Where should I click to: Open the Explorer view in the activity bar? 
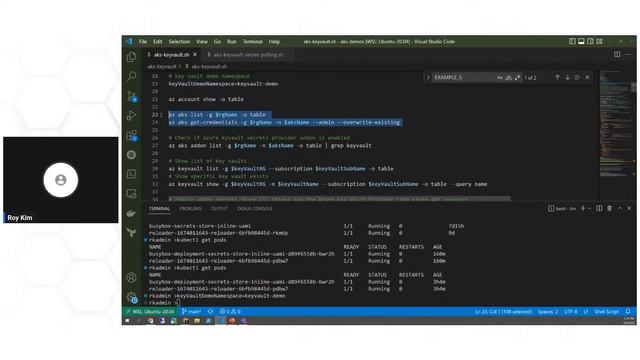coord(131,56)
